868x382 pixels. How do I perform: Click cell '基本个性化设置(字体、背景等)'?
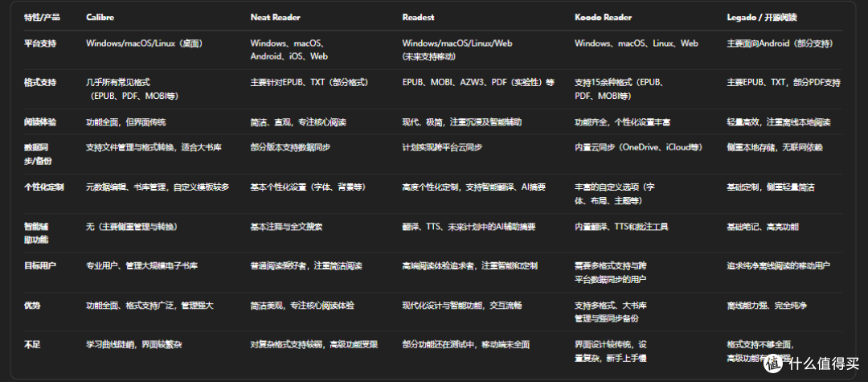tap(308, 187)
